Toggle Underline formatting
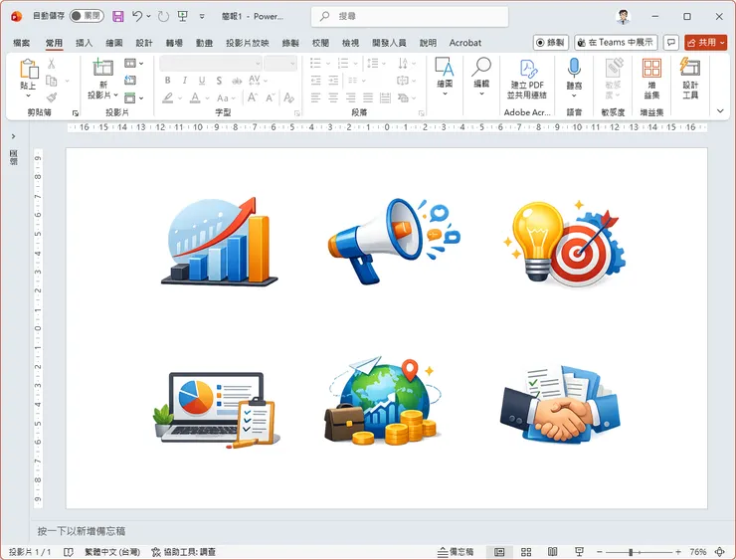Image resolution: width=736 pixels, height=560 pixels. coord(201,81)
